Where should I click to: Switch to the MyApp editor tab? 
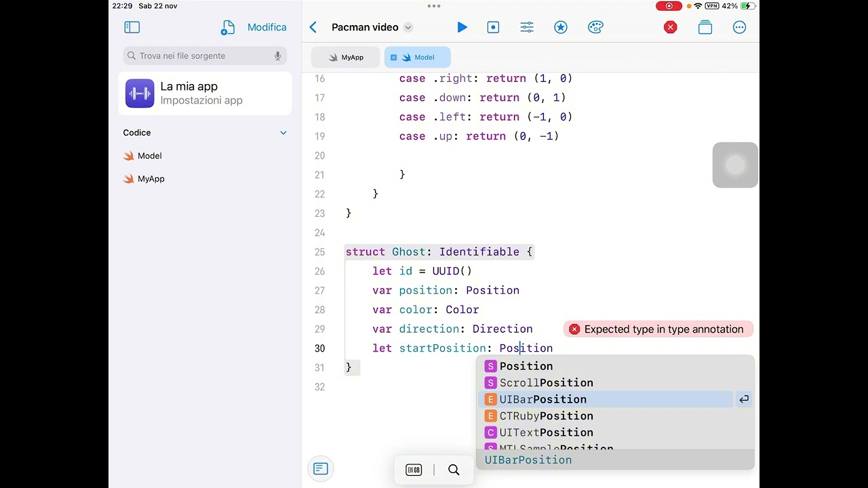point(346,58)
